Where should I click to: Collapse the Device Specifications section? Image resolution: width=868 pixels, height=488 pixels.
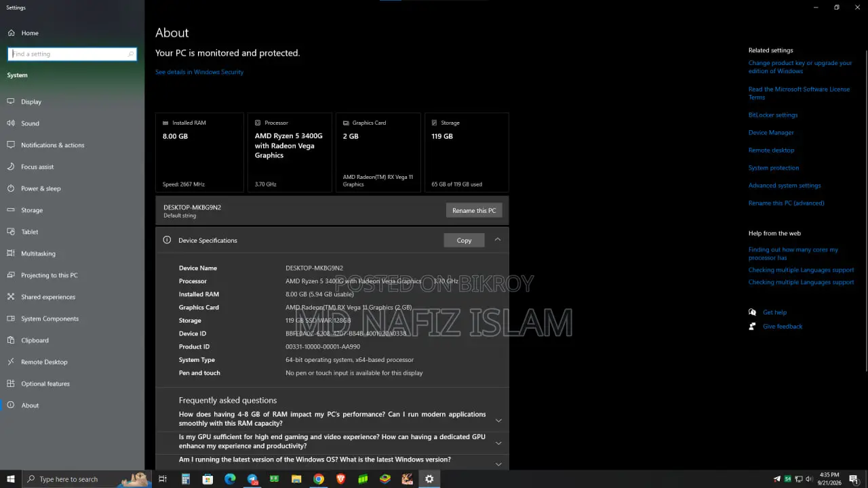pyautogui.click(x=498, y=240)
